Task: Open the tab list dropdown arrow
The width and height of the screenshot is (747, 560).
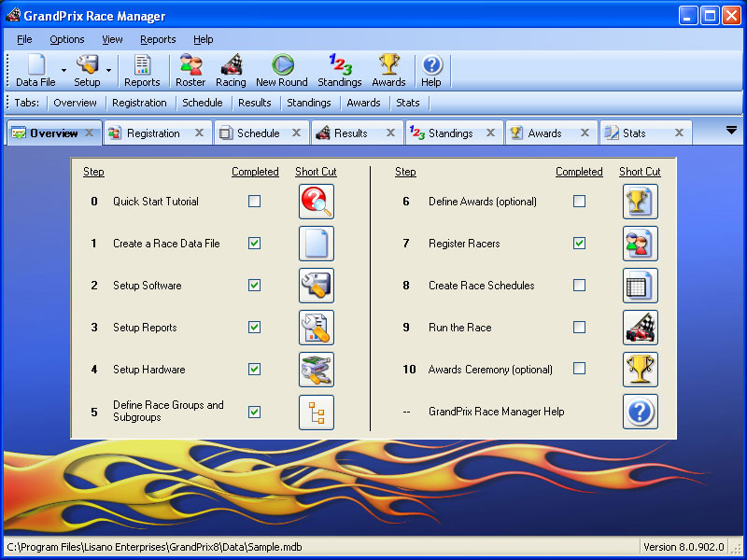Action: [x=731, y=131]
